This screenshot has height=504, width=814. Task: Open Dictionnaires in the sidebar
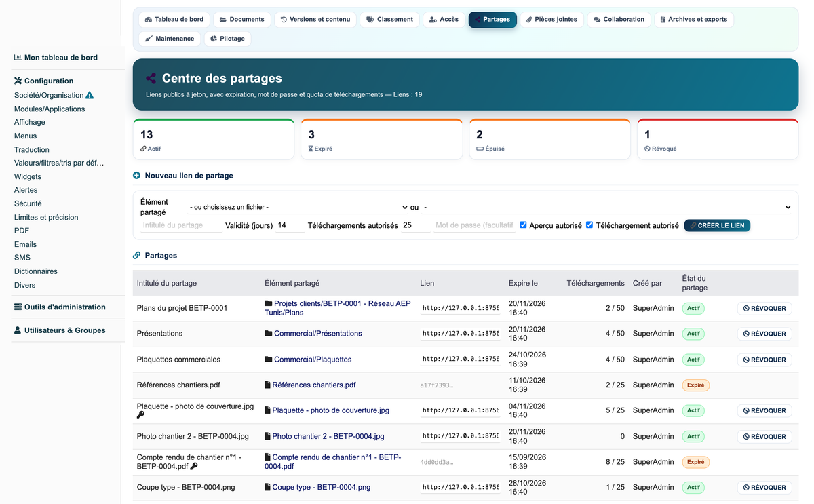coord(36,271)
